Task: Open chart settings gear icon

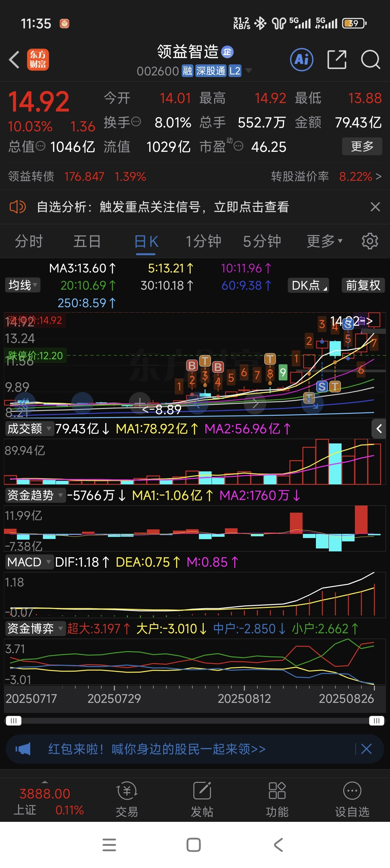Action: pos(370,241)
